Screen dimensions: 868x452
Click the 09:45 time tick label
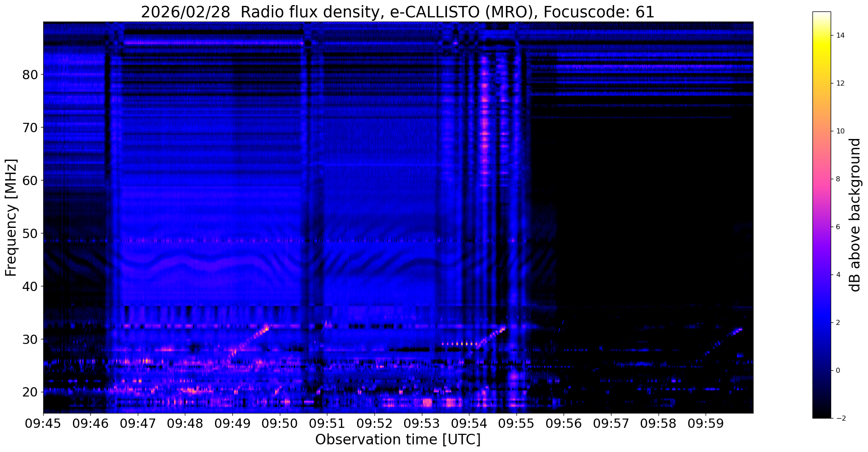(43, 424)
